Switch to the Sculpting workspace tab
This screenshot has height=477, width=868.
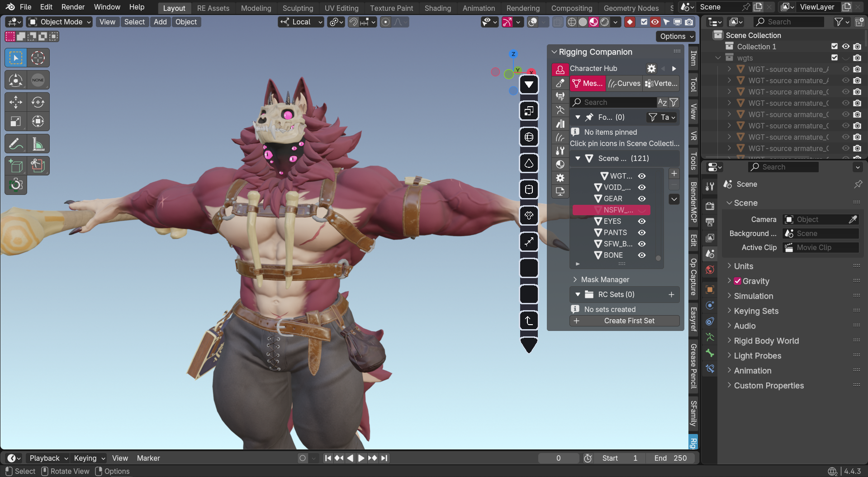[298, 8]
